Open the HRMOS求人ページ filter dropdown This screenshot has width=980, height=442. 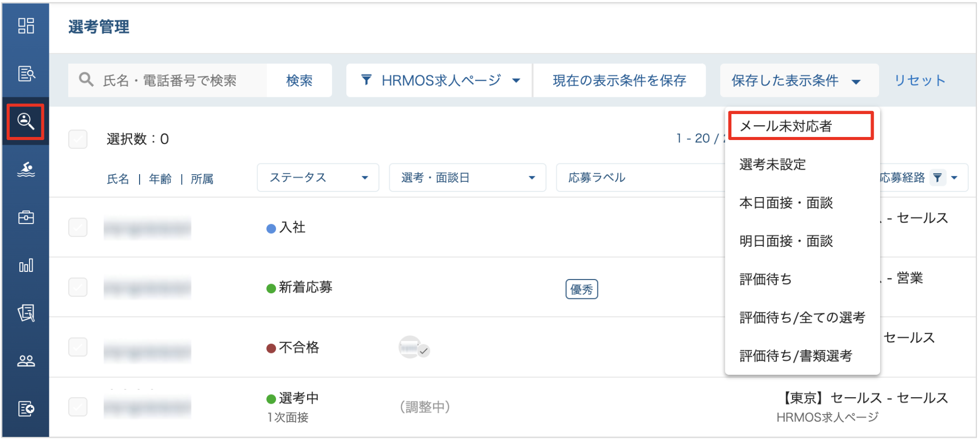pyautogui.click(x=439, y=80)
